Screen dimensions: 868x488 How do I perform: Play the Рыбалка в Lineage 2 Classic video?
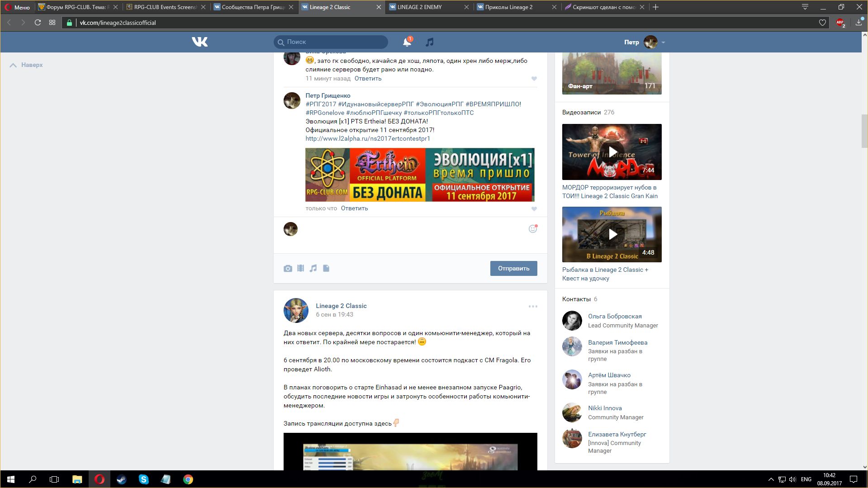click(612, 234)
